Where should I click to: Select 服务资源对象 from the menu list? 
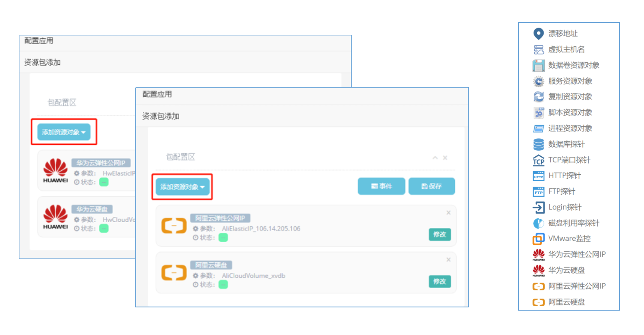570,81
